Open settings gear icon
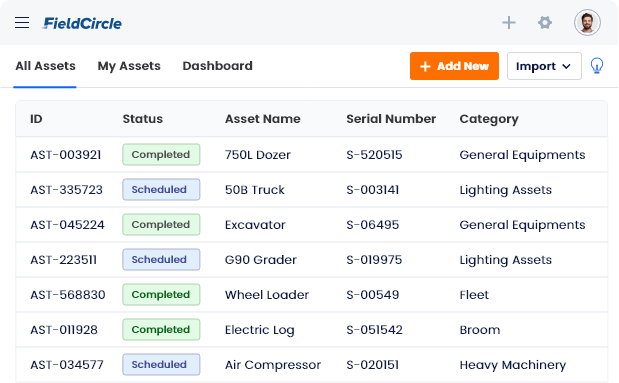619x383 pixels. click(x=545, y=23)
